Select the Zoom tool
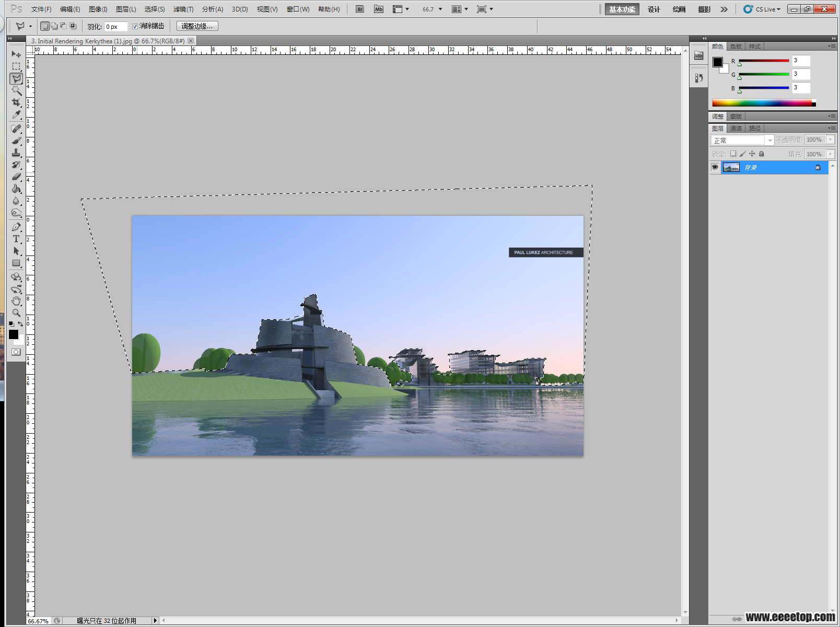Screen dimensions: 840x627 coord(16,313)
